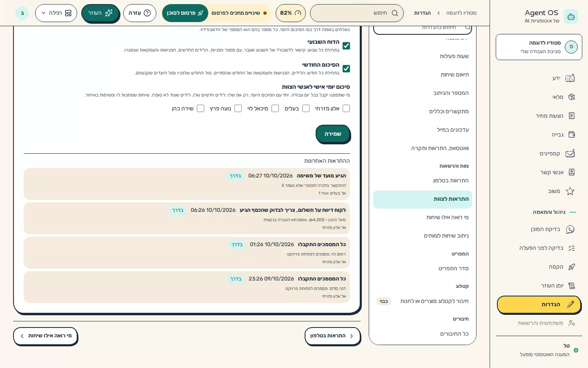
Task: Click the 82% gauge indicator
Action: point(291,13)
